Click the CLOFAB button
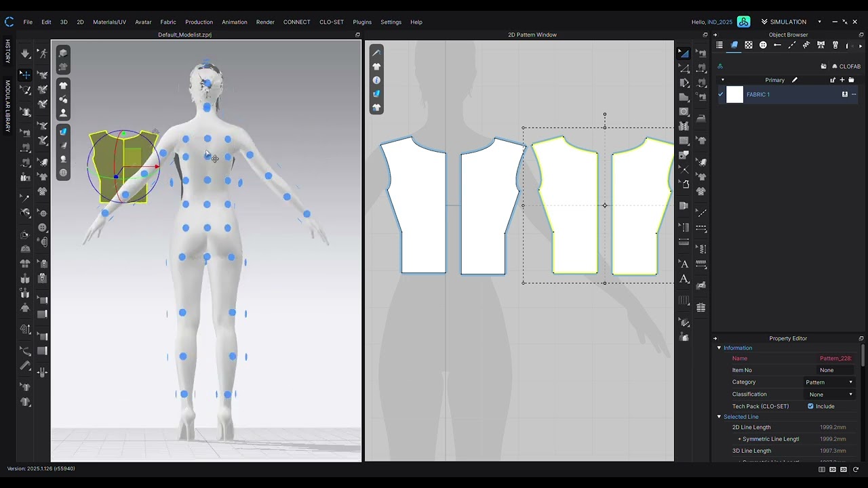This screenshot has width=868, height=488. (x=846, y=66)
